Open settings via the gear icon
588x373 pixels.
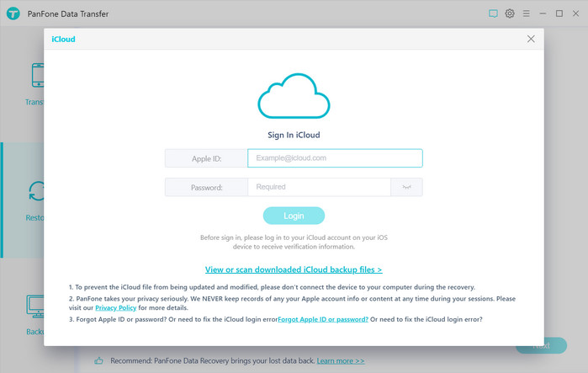point(510,13)
